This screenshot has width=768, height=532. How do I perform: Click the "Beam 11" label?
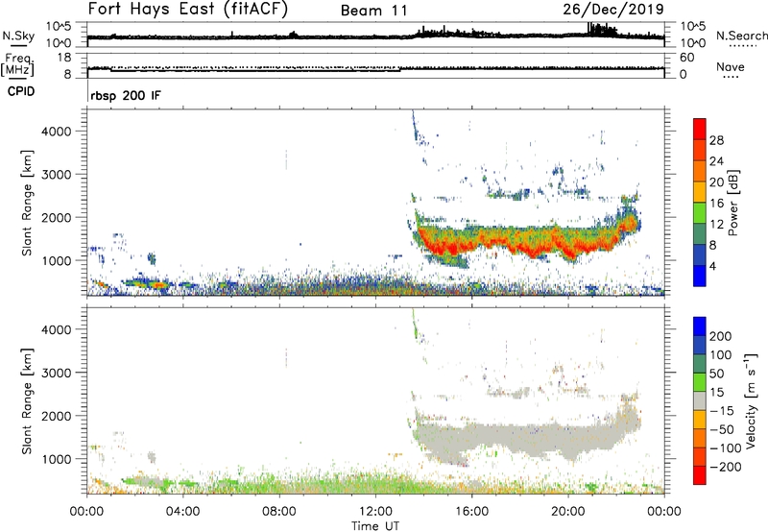click(374, 11)
